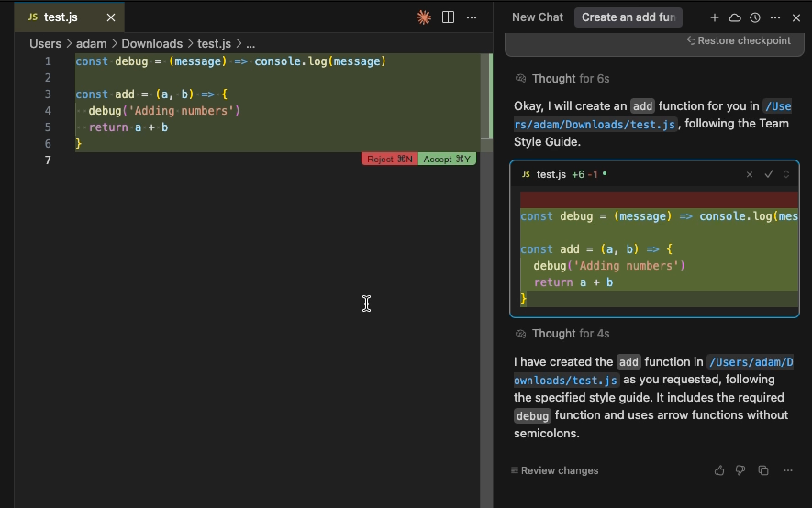Screen dimensions: 812x508
Task: Close the chat panel
Action: tap(796, 17)
